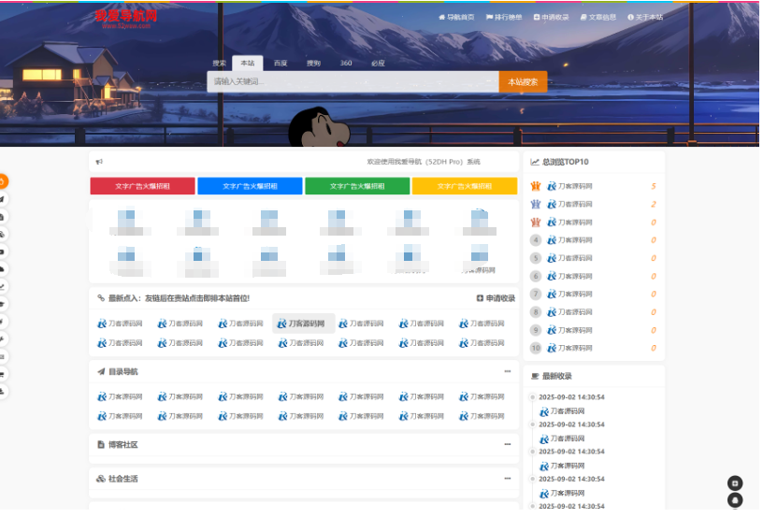Switch to the 搜狗 search tab
This screenshot has height=532, width=763.
313,64
